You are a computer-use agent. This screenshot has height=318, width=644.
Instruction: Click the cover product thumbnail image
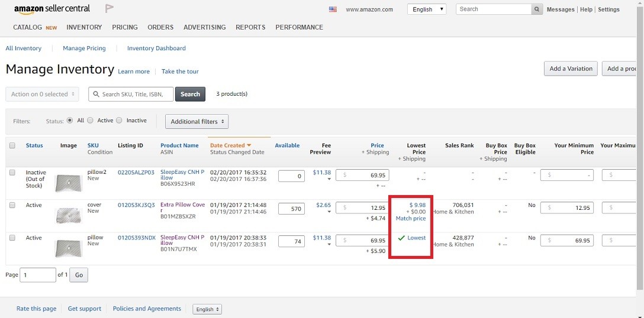click(x=68, y=215)
